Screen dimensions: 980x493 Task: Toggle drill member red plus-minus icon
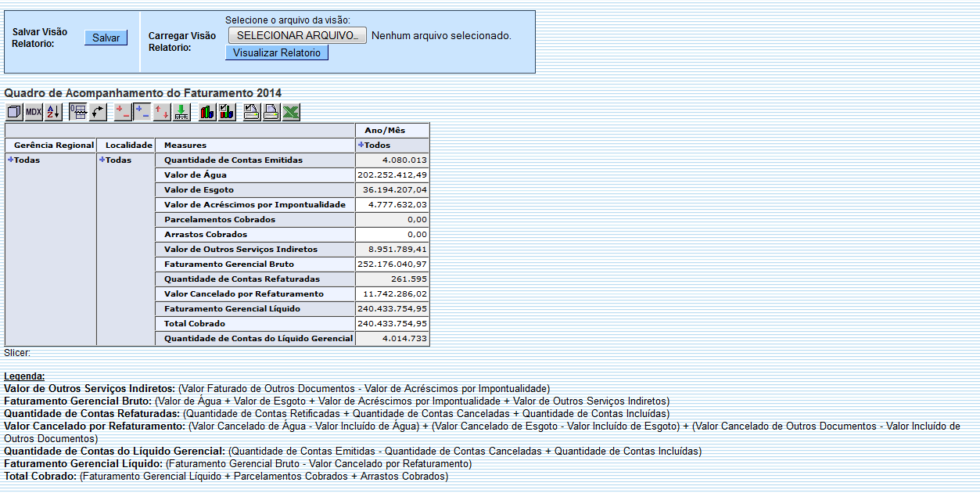122,112
